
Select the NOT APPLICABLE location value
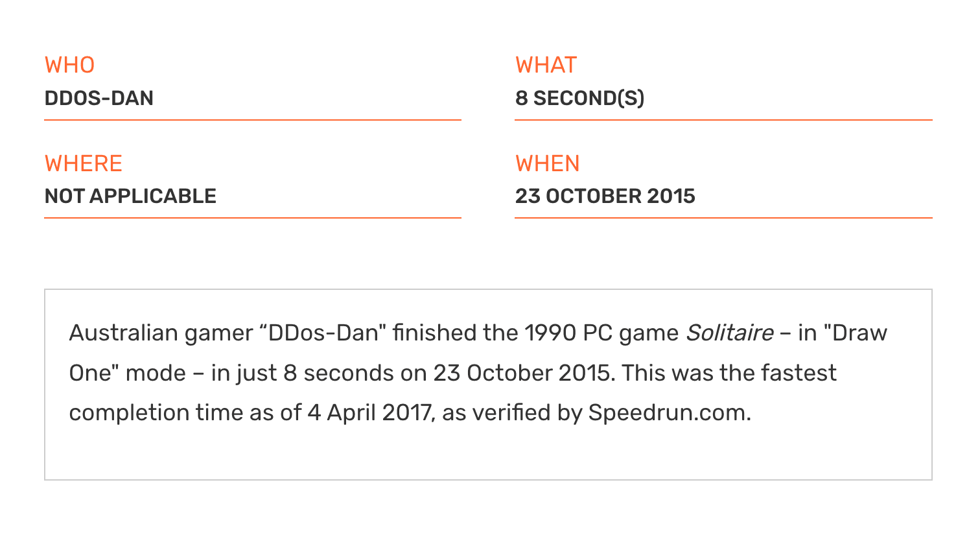point(130,196)
